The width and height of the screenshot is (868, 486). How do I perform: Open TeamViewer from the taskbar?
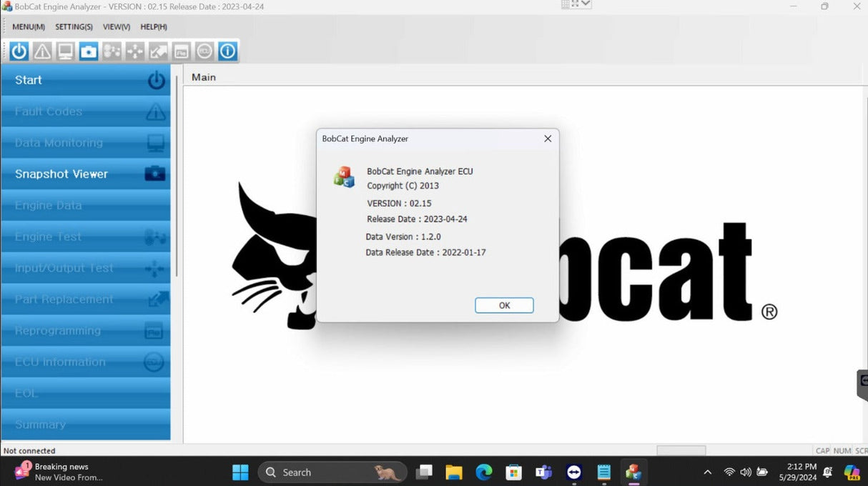[573, 472]
